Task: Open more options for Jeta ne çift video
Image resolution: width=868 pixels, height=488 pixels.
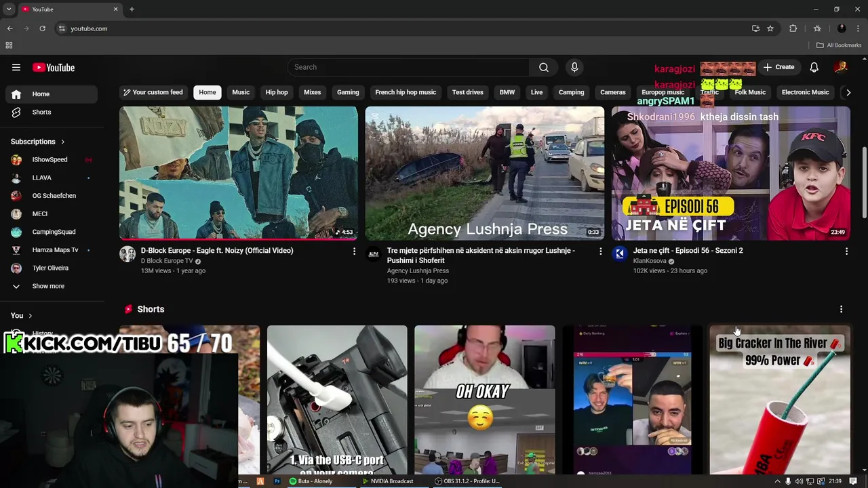Action: (x=846, y=251)
